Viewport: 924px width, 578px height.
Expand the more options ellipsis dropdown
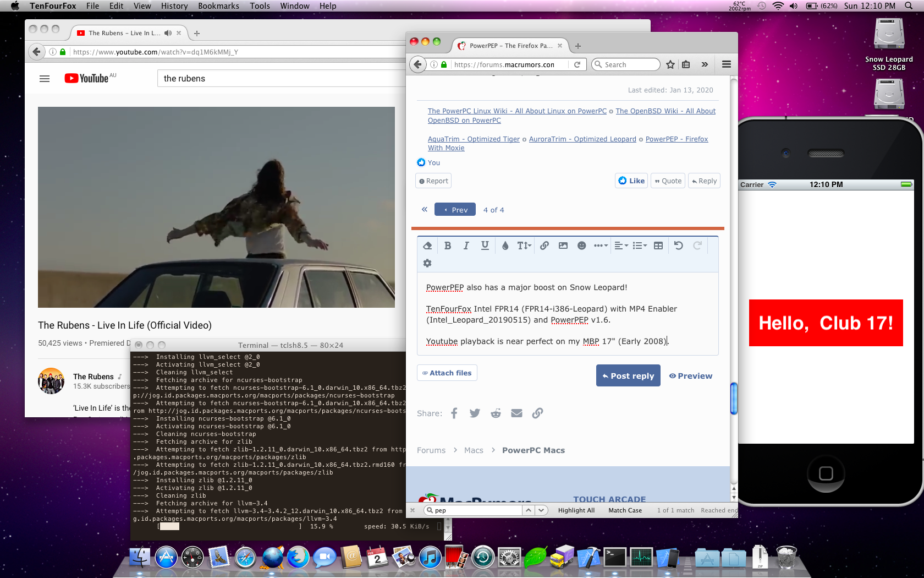(601, 246)
